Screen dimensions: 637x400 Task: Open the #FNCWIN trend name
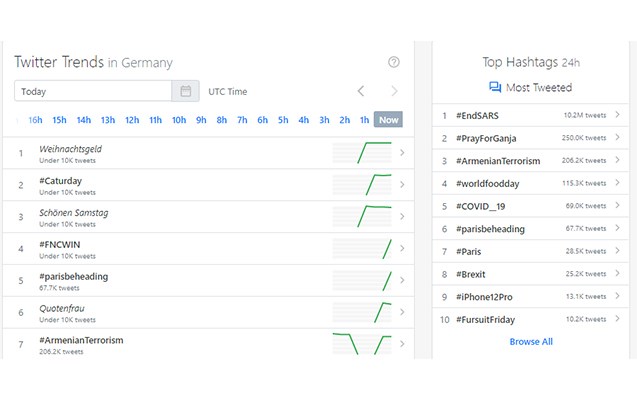coord(60,244)
